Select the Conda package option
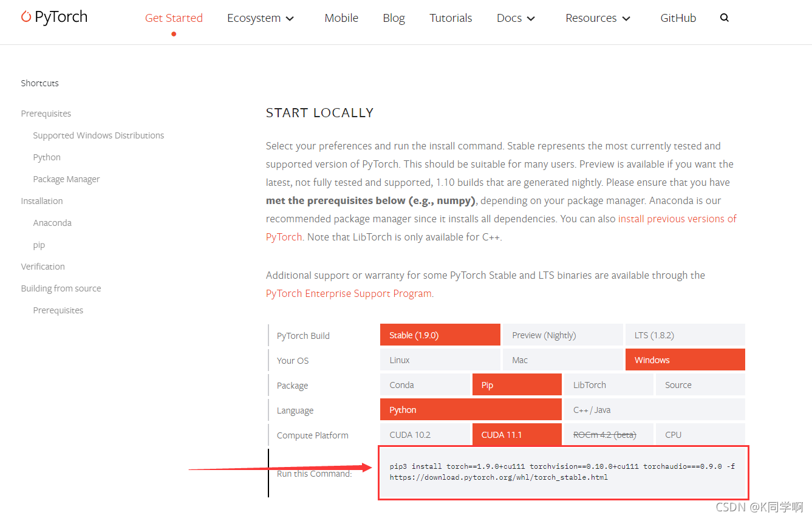Screen dimensions: 812x518 pyautogui.click(x=425, y=384)
